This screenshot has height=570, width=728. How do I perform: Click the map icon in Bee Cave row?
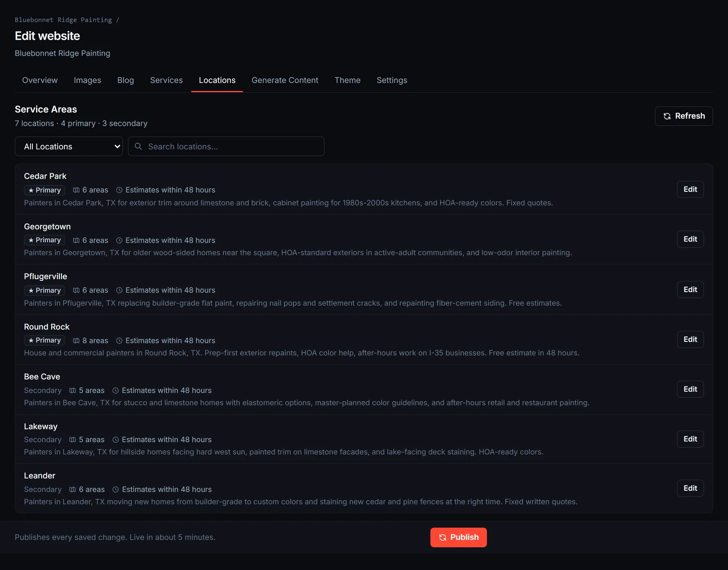tap(72, 390)
